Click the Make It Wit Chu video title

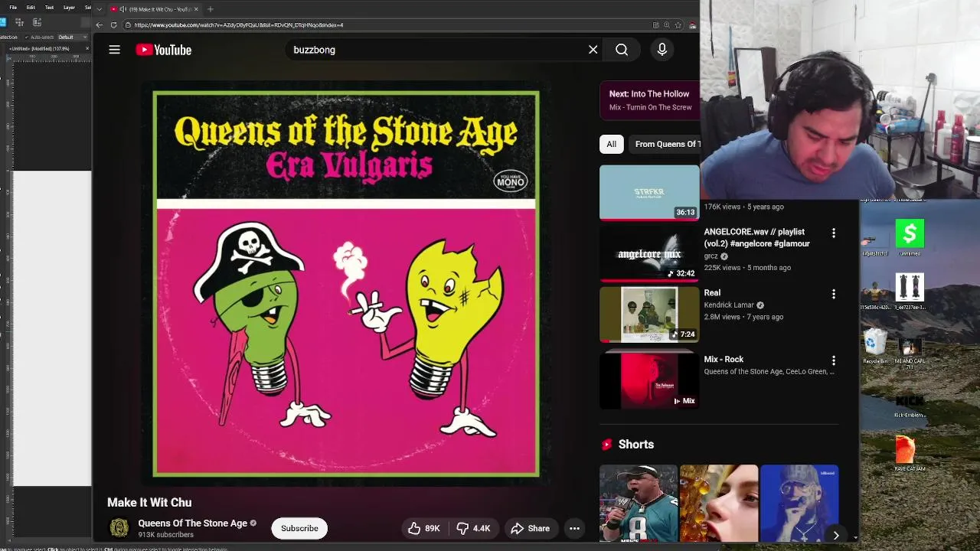(149, 502)
